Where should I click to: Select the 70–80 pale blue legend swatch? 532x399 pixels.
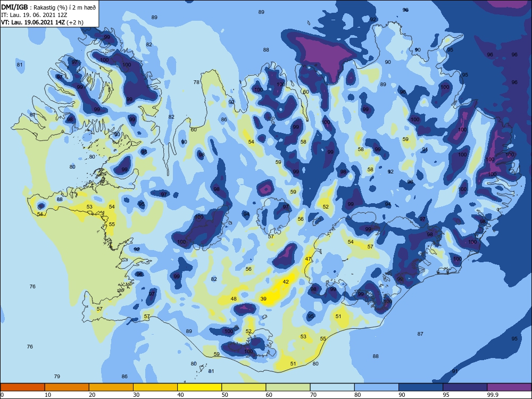332,387
